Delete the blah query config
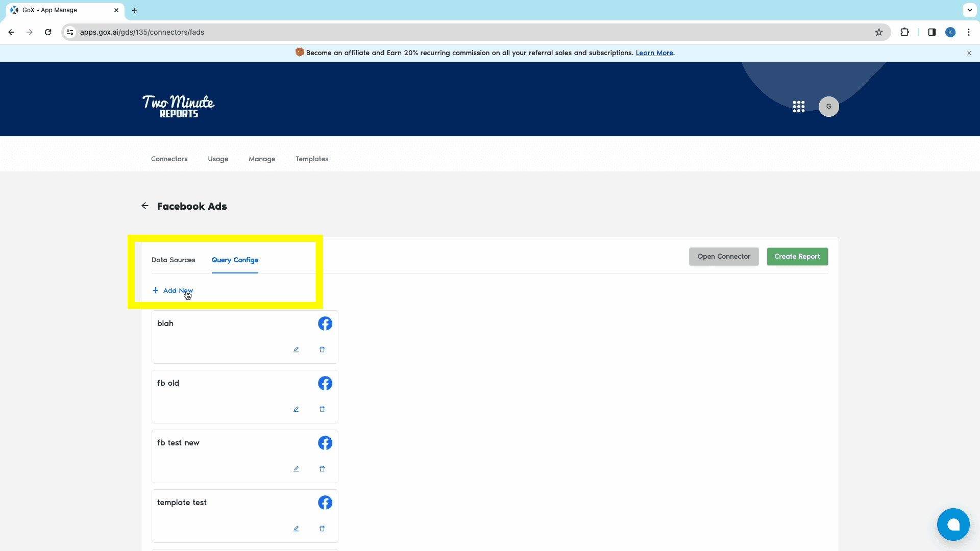The height and width of the screenshot is (551, 980). coord(322,349)
